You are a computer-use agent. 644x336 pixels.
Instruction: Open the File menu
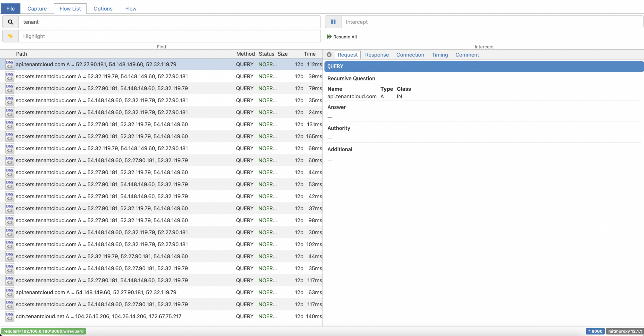(x=10, y=9)
